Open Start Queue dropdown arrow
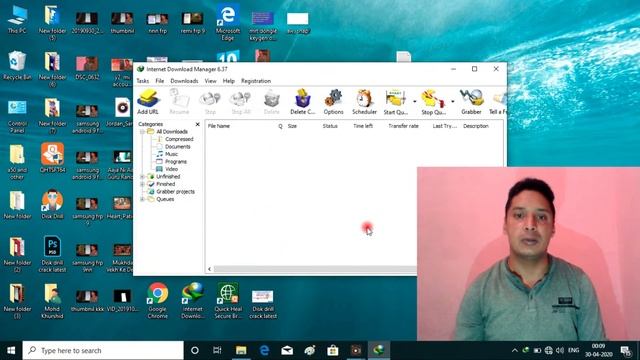The image size is (640, 360). tap(415, 102)
